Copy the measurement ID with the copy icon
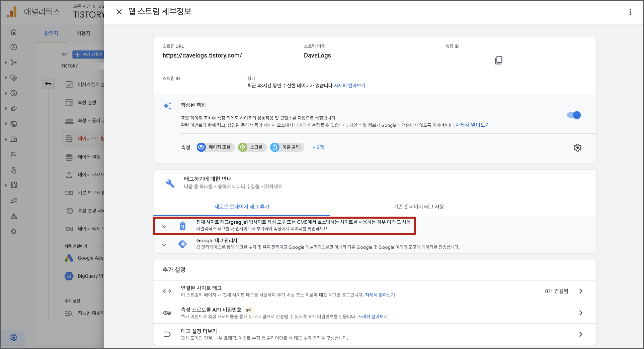 click(x=498, y=60)
